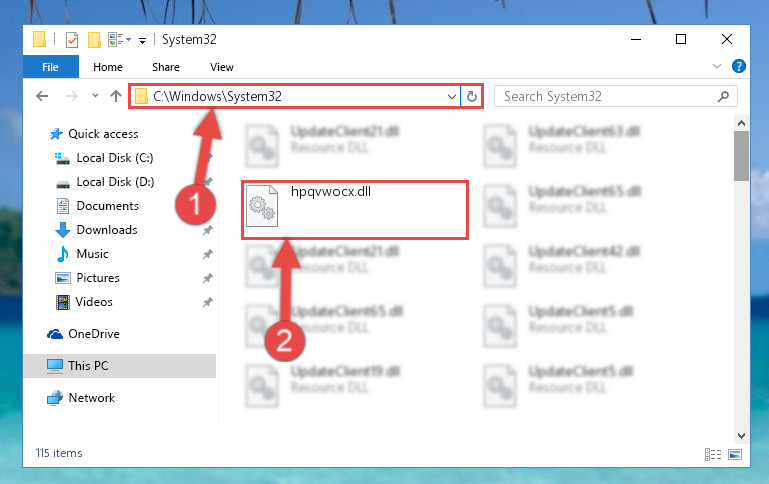Expand the ribbon chevron

tap(717, 66)
